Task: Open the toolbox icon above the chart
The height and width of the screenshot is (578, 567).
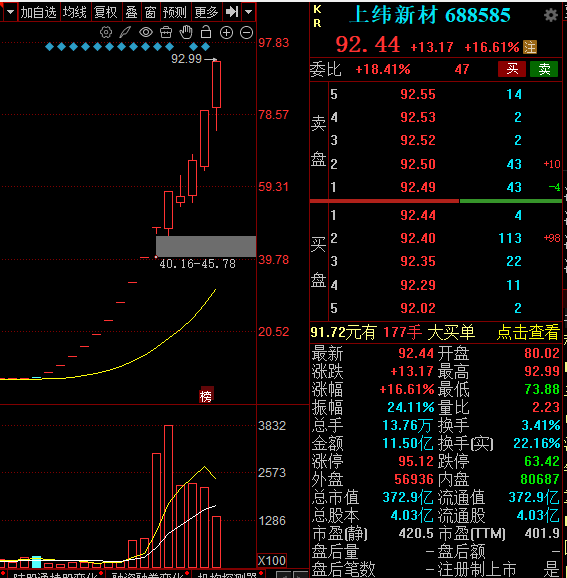Action: pos(166,32)
